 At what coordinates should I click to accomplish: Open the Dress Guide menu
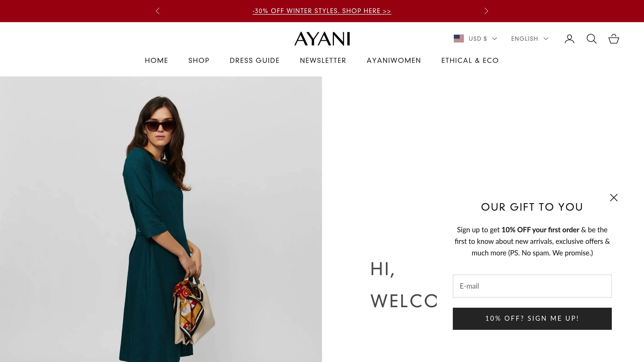(255, 61)
